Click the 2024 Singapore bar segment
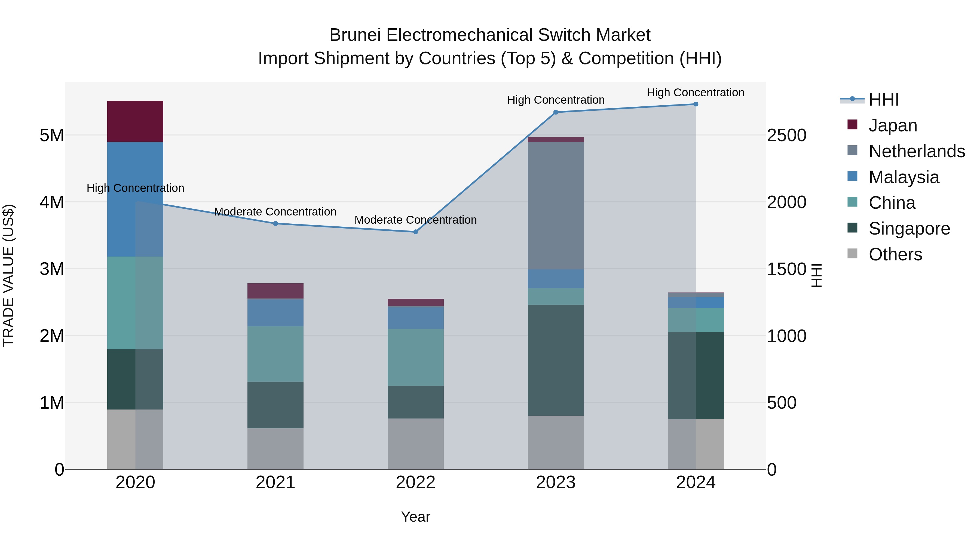This screenshot has width=980, height=551. click(x=696, y=376)
